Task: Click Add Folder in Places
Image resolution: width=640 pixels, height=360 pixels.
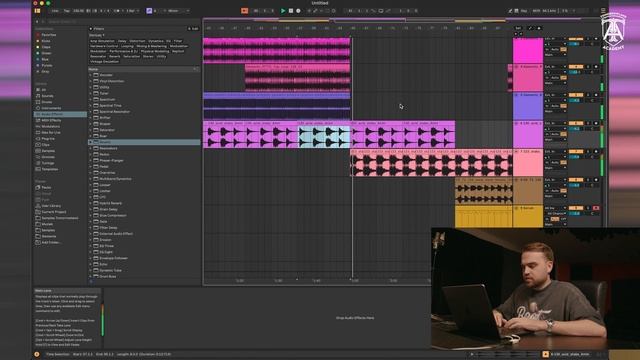Action: tap(51, 242)
